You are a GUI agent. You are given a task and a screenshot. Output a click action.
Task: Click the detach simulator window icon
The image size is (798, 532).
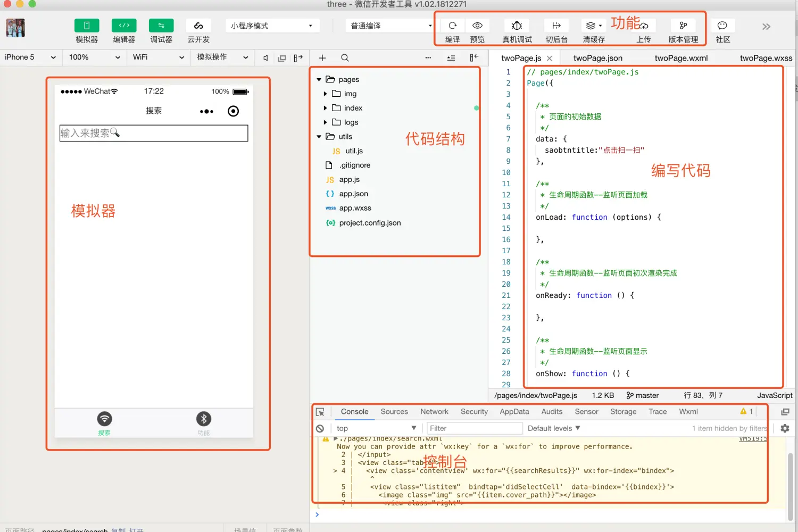click(282, 58)
